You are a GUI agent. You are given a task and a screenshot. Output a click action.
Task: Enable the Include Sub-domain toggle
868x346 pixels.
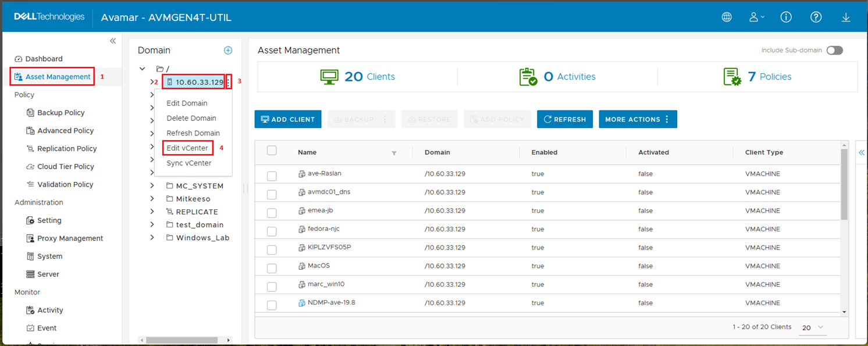click(x=835, y=50)
